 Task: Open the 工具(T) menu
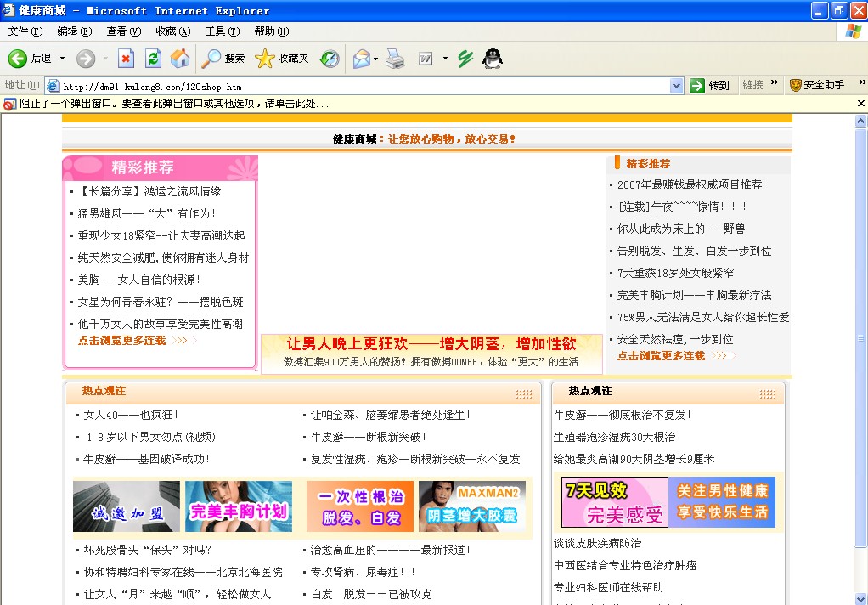pyautogui.click(x=223, y=31)
